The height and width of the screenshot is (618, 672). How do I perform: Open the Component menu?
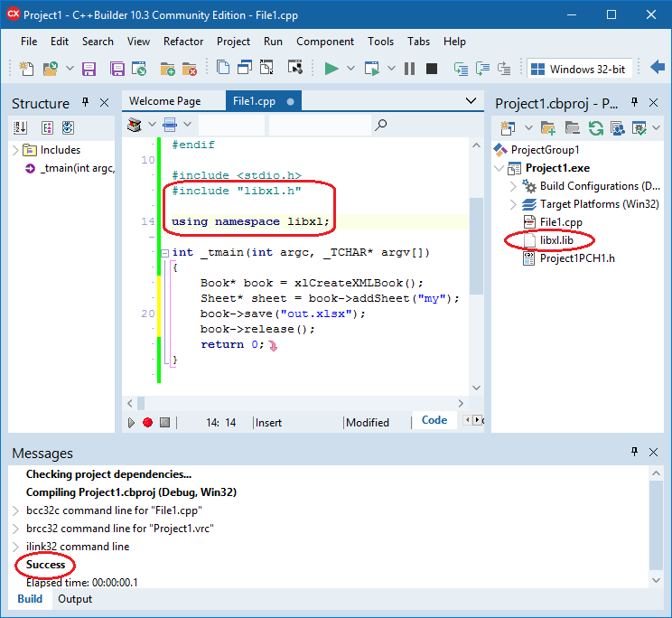325,42
